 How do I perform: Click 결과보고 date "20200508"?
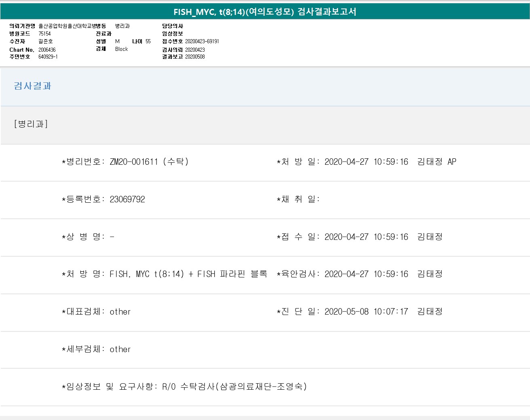pos(195,57)
